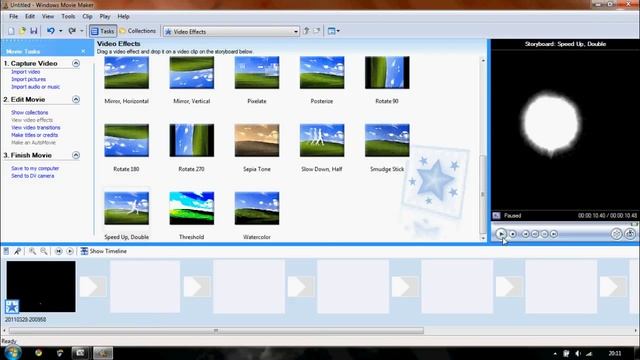Click the effect star on storyboard clip
640x360 pixels.
click(x=12, y=306)
